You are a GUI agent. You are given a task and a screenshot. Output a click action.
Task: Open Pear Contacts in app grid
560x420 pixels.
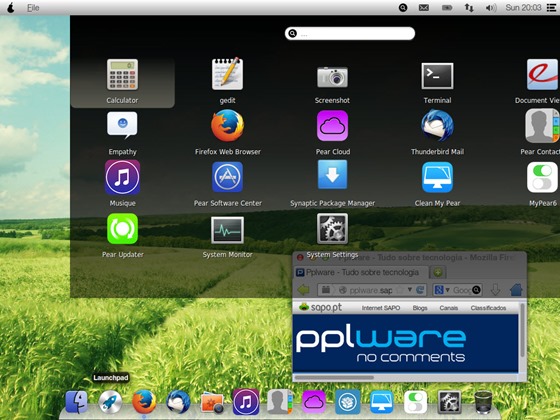[542, 126]
